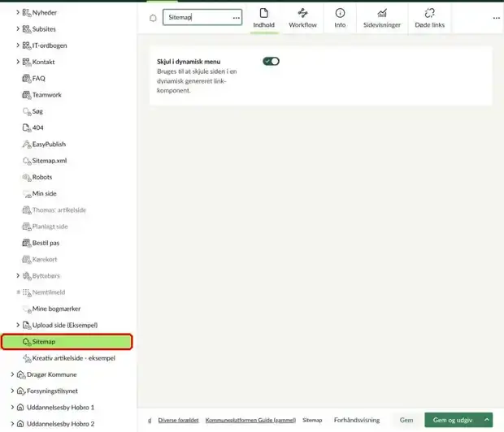Select the Bestil pas tree item
504x432 pixels.
click(46, 243)
